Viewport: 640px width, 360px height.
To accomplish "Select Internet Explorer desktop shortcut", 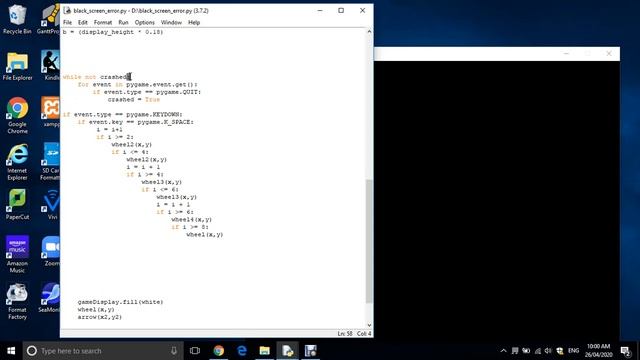I will point(17,162).
